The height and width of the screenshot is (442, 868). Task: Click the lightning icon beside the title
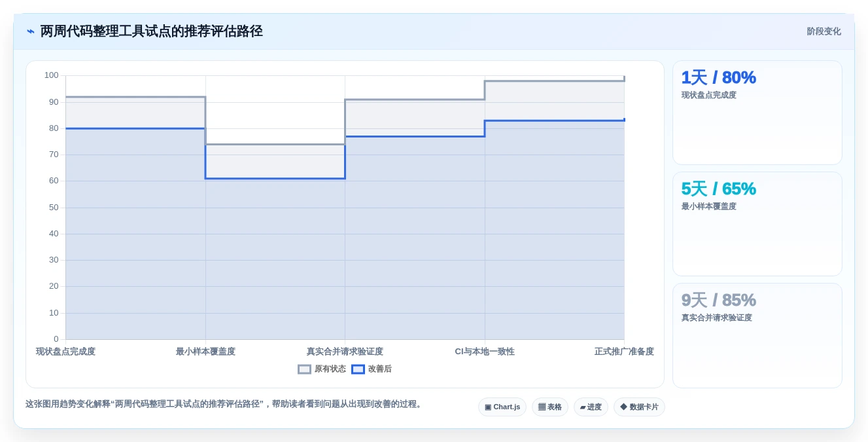pyautogui.click(x=31, y=31)
